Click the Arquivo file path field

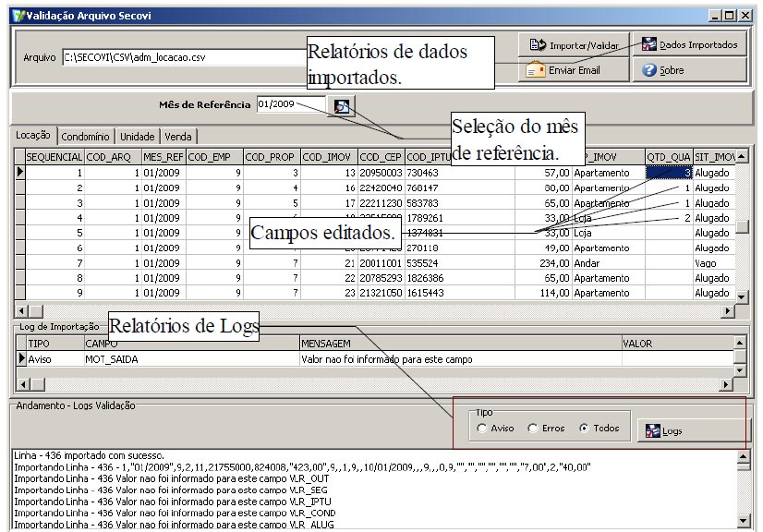tap(183, 58)
